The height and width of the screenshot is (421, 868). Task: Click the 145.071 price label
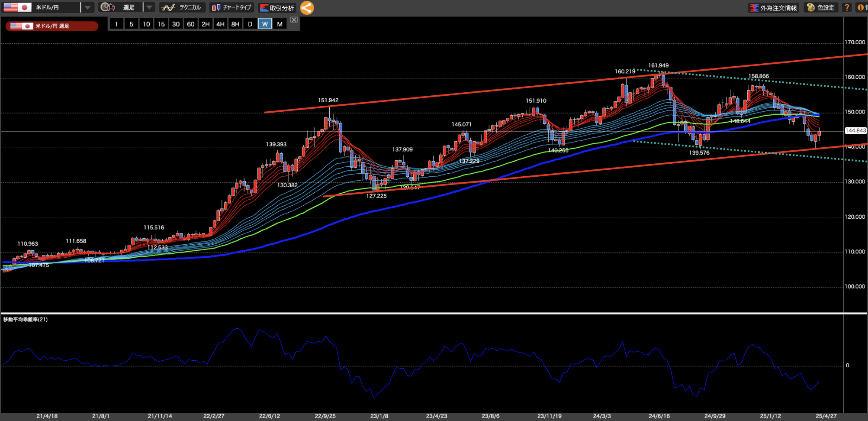pos(461,124)
